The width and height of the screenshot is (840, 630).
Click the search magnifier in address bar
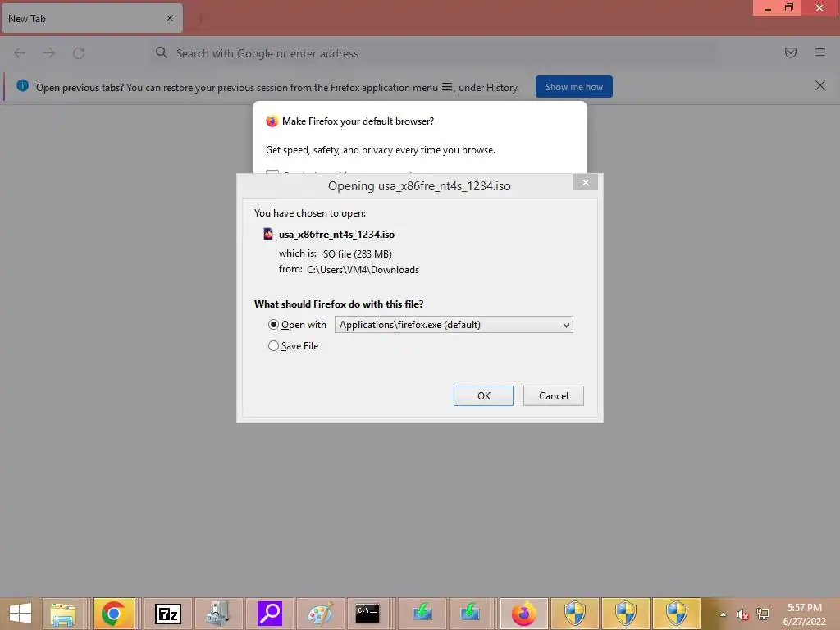pyautogui.click(x=161, y=52)
